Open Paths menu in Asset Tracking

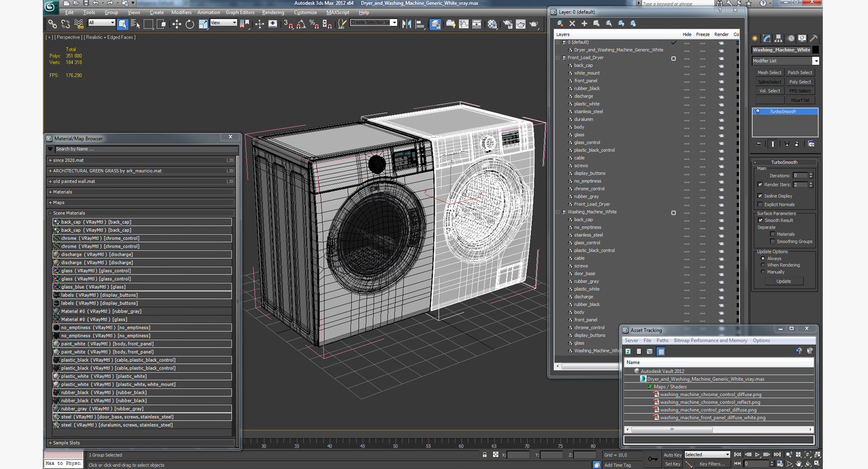662,341
